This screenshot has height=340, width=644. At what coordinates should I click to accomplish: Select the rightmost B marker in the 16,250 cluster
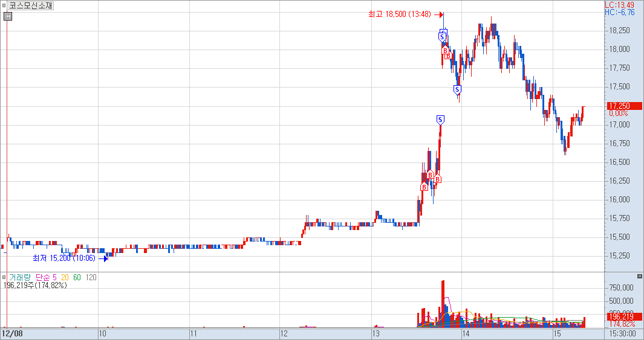click(x=437, y=179)
